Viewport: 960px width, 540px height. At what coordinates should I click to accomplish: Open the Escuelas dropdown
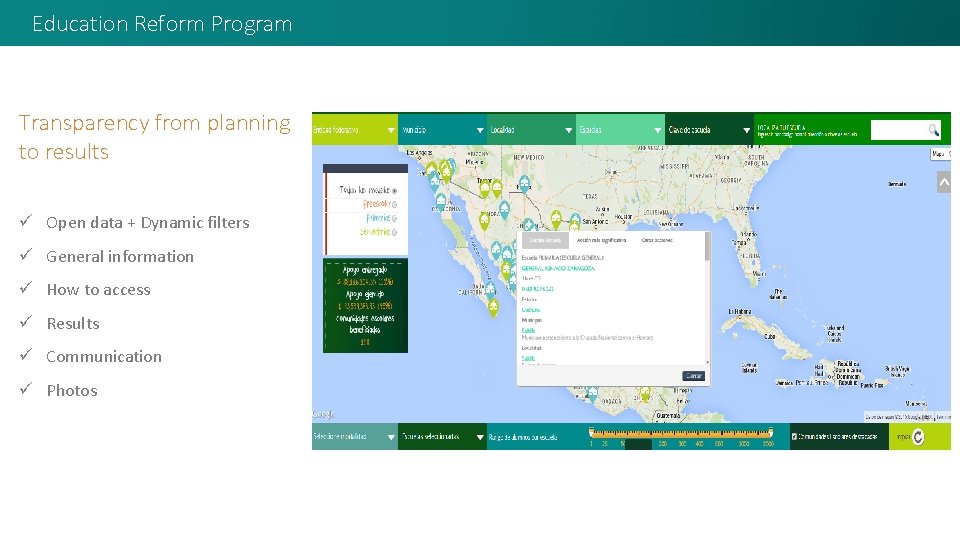point(620,130)
